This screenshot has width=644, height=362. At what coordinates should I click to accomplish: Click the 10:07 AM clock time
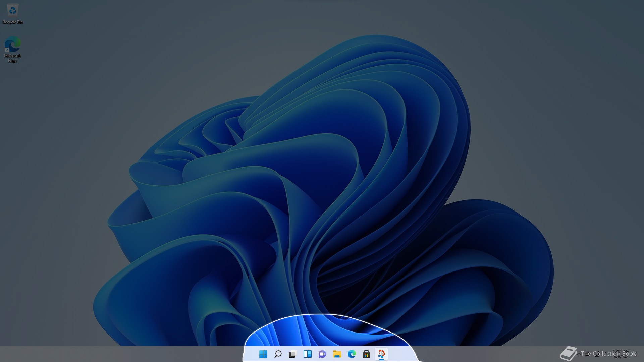click(x=621, y=351)
